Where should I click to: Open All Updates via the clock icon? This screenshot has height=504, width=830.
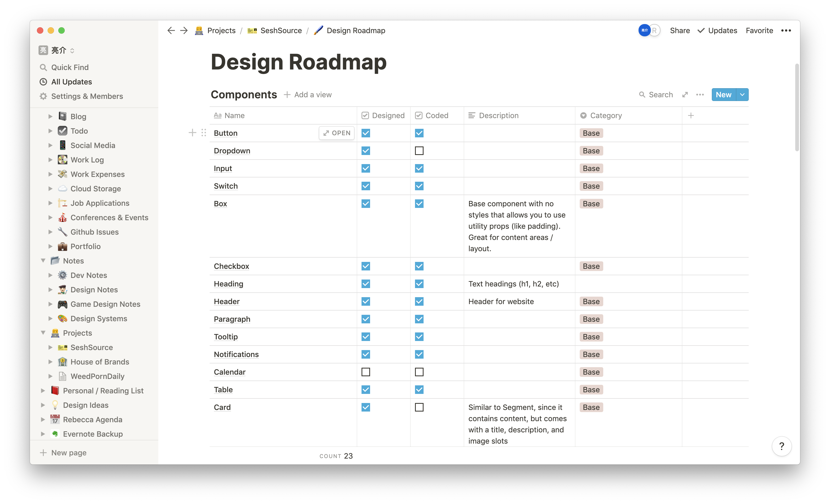pos(43,82)
